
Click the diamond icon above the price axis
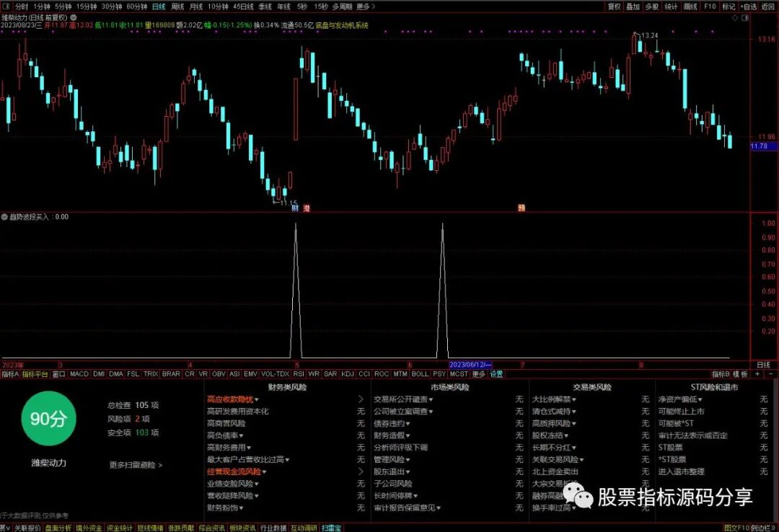click(735, 18)
